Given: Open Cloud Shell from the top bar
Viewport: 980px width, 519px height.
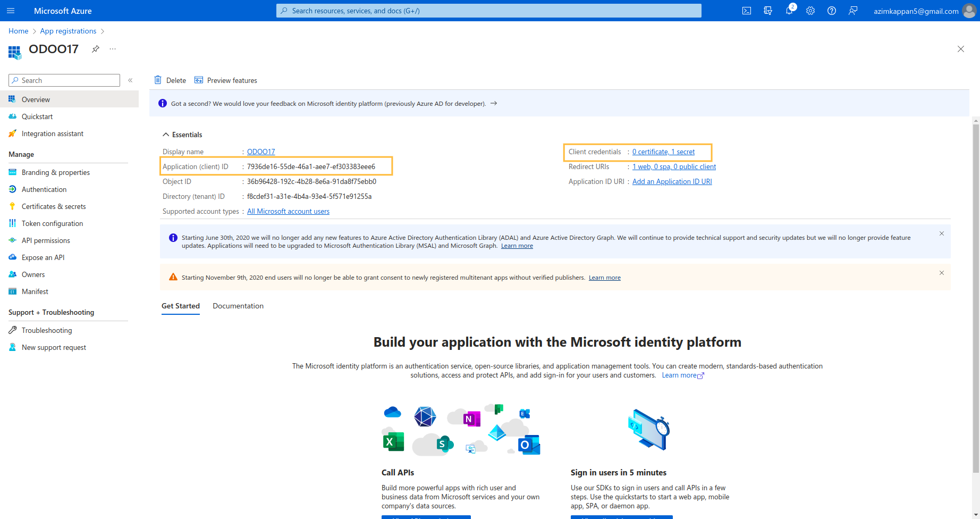Looking at the screenshot, I should pos(747,11).
